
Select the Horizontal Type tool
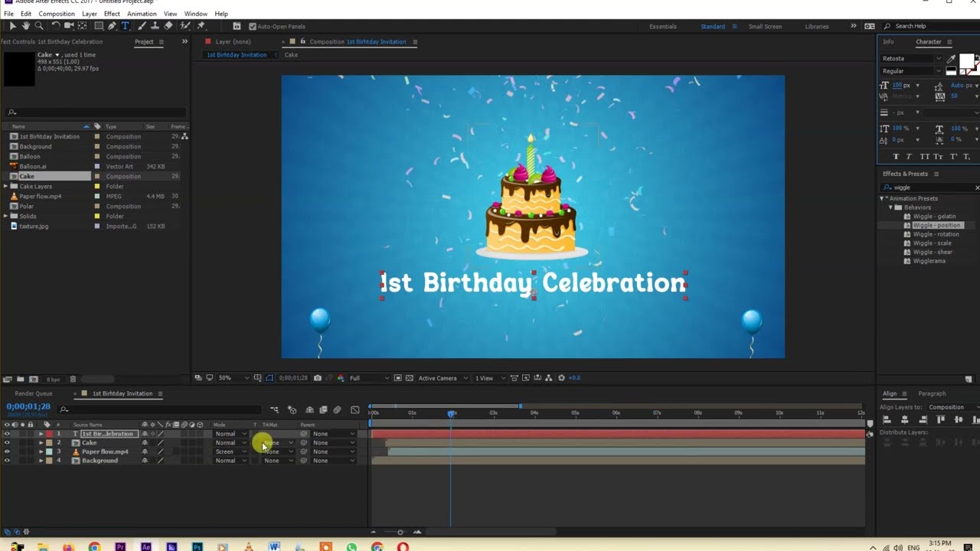126,26
